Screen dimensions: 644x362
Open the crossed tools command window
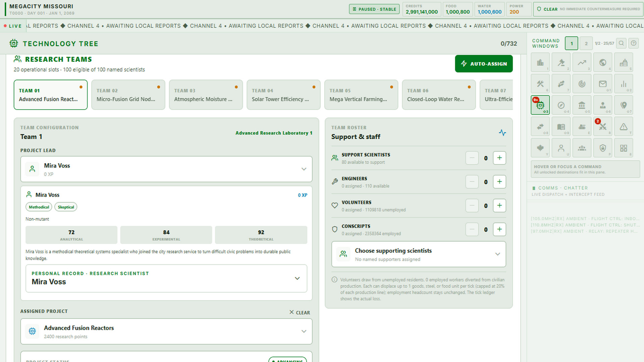(540, 84)
